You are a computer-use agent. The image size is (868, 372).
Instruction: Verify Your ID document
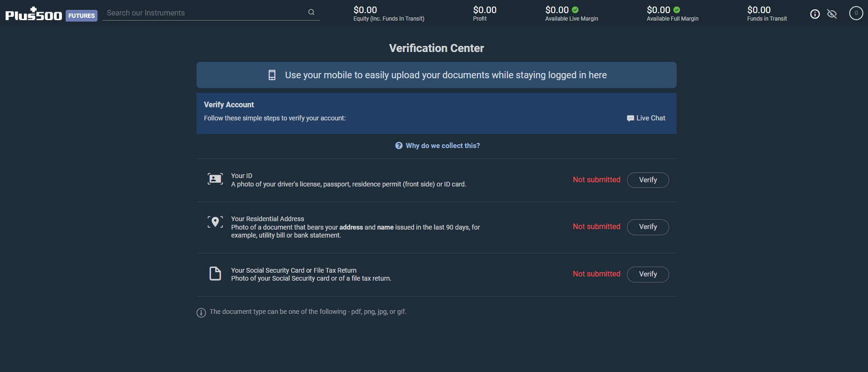pyautogui.click(x=648, y=180)
